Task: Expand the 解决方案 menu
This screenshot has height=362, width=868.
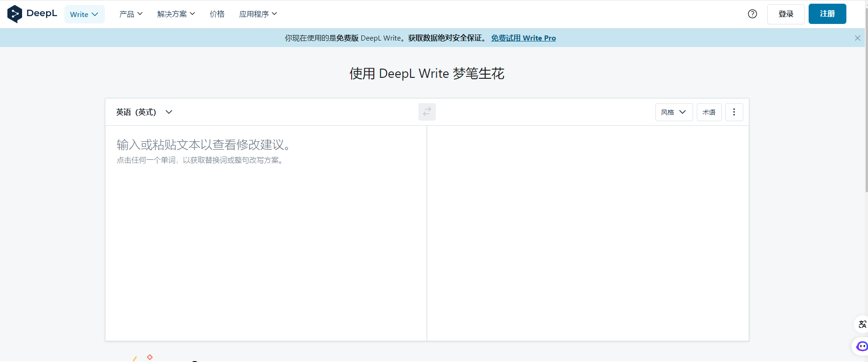Action: point(176,14)
